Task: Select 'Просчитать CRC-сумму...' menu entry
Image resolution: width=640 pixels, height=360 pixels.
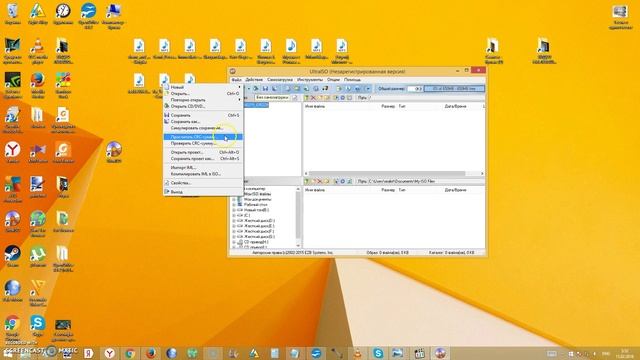Action: point(203,137)
